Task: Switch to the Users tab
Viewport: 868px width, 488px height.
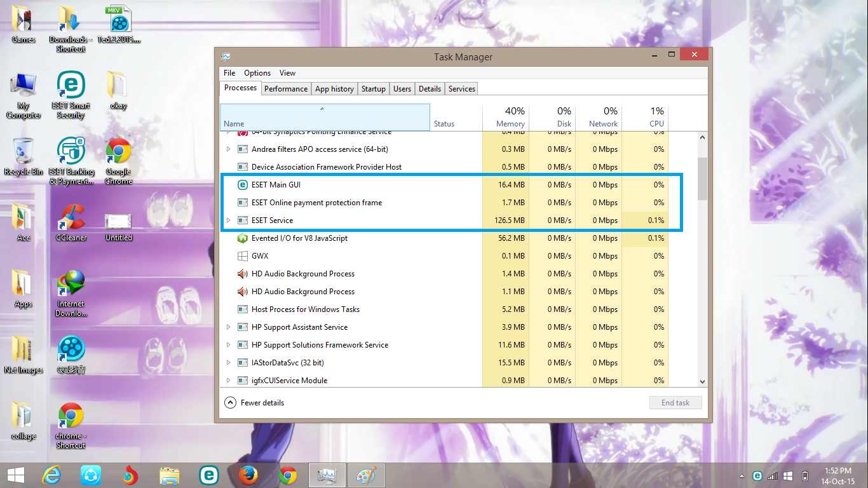Action: [402, 89]
